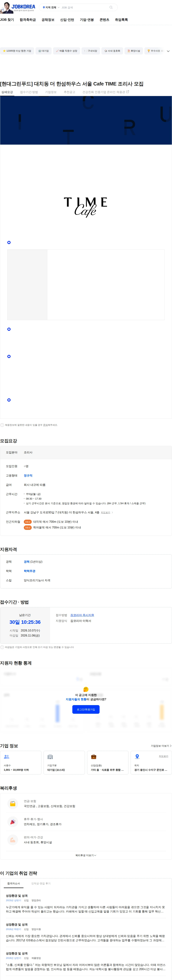This screenshot has width=172, height=980.
Task: Click the 매출·직원수 성장 tag
Action: (x=67, y=51)
